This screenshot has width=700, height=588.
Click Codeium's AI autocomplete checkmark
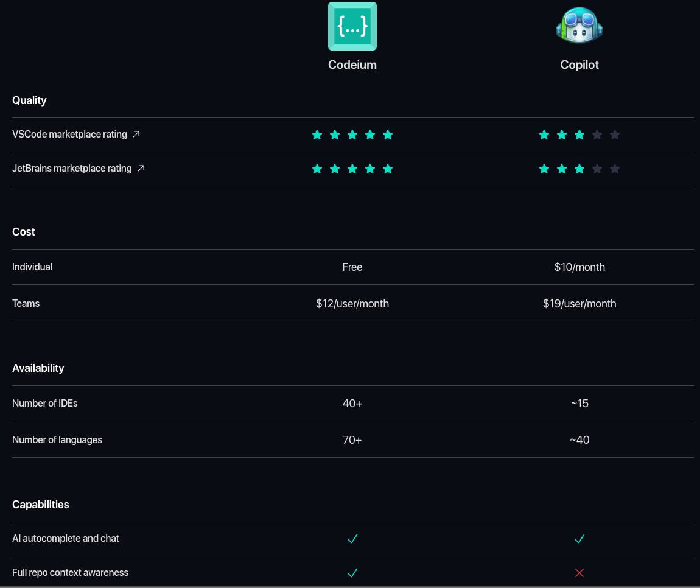click(352, 539)
